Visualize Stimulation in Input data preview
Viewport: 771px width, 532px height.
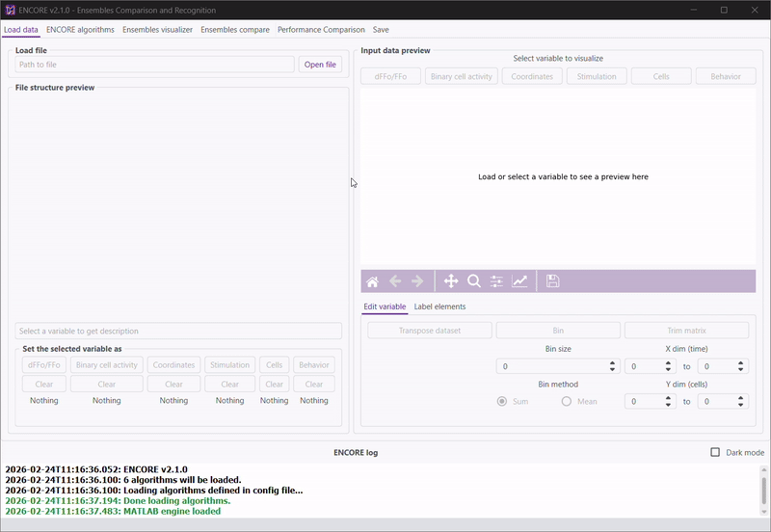click(597, 76)
